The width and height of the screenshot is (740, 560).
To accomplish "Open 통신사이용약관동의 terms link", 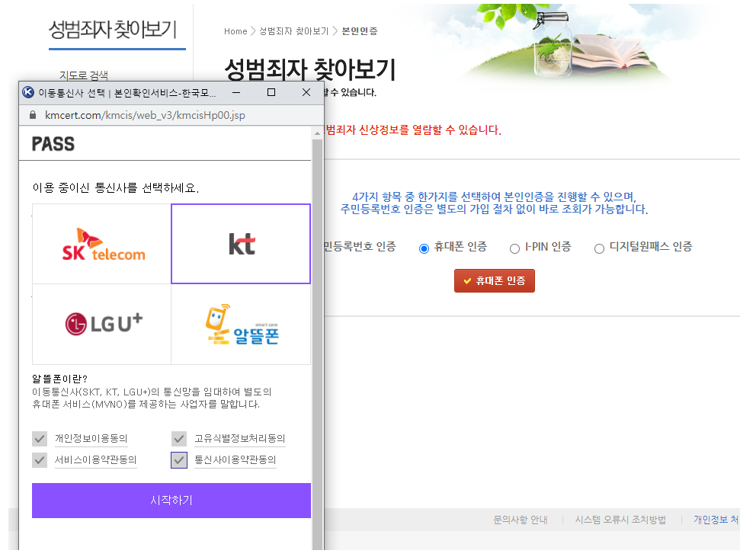I will (x=235, y=460).
